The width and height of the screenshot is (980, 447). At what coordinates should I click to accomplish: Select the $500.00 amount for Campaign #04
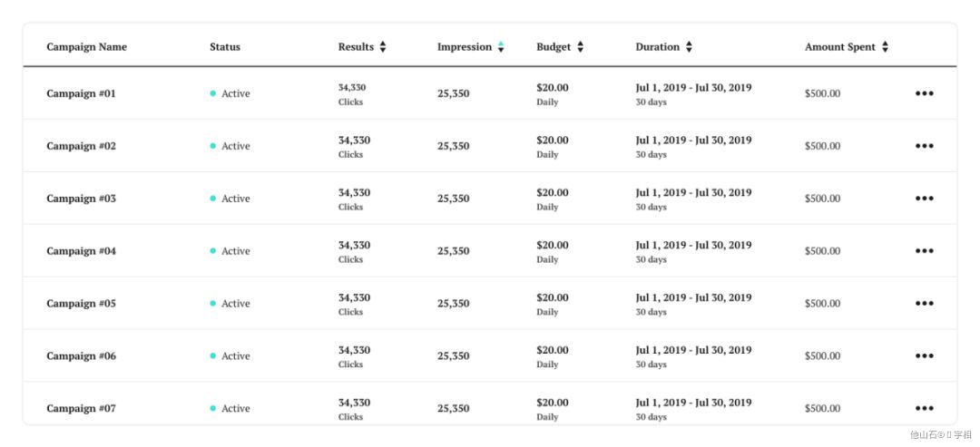tap(822, 251)
